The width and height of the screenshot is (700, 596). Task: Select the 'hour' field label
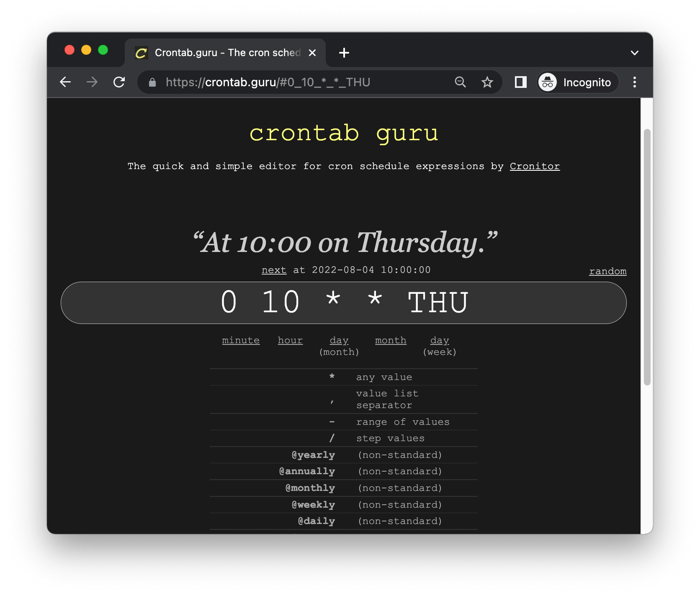coord(290,340)
